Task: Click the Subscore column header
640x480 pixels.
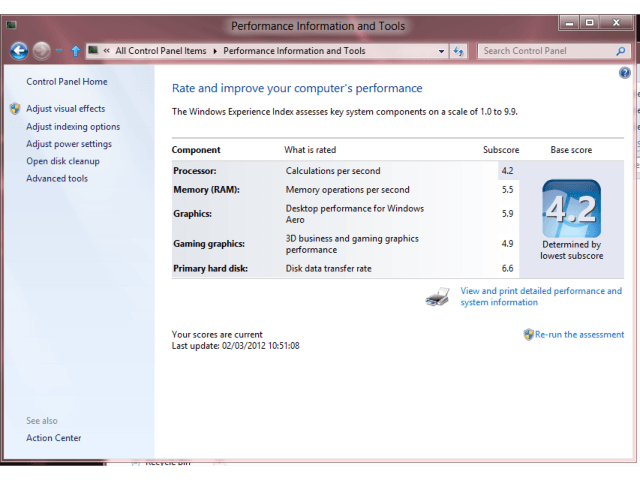Action: [501, 150]
